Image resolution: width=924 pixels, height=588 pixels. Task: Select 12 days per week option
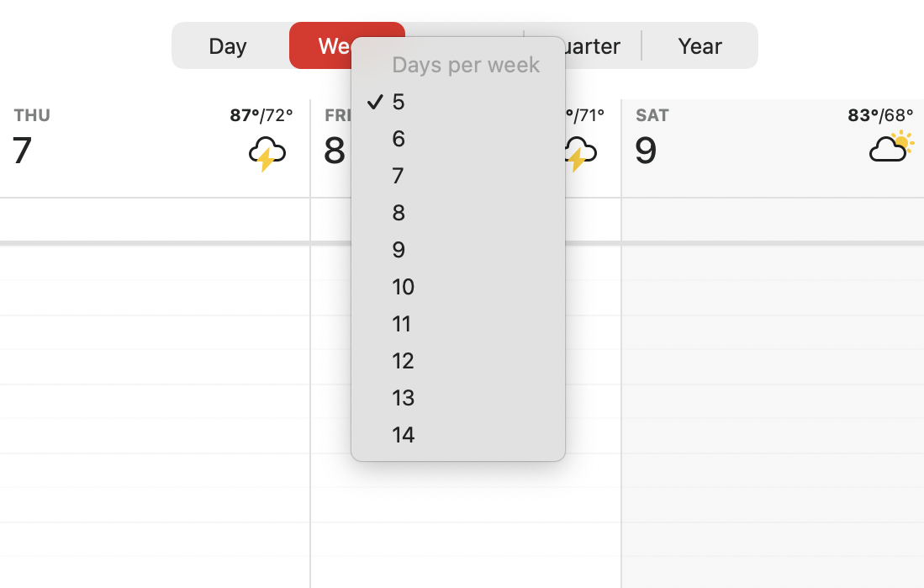[x=458, y=361]
